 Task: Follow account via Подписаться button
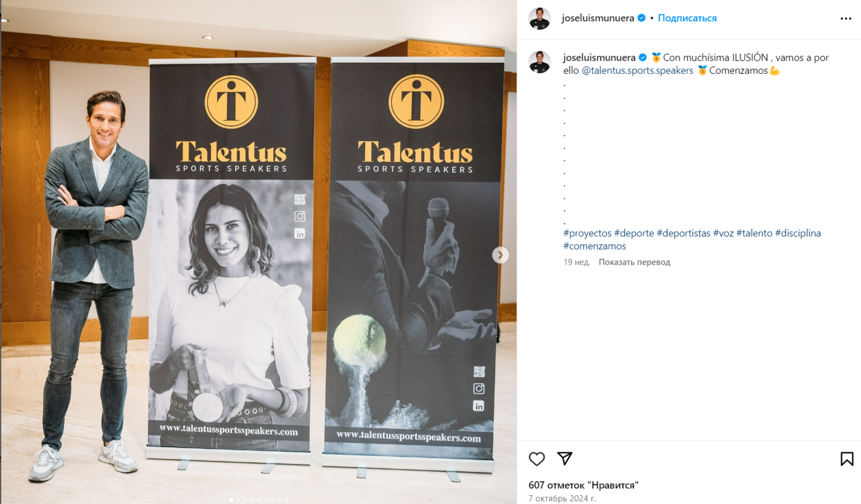pos(687,18)
